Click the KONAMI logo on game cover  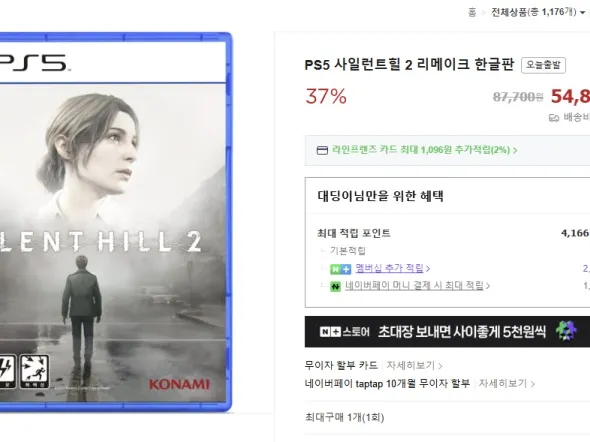179,384
